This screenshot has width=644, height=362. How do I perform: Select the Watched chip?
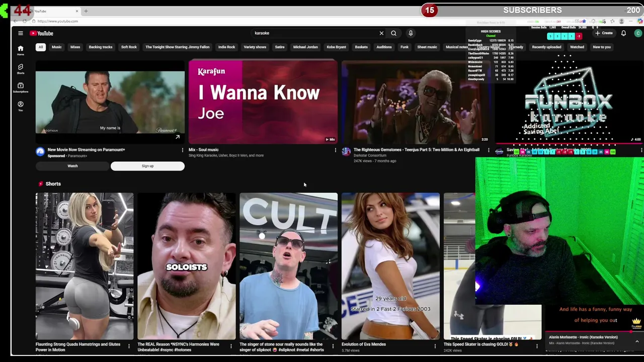[x=577, y=47]
